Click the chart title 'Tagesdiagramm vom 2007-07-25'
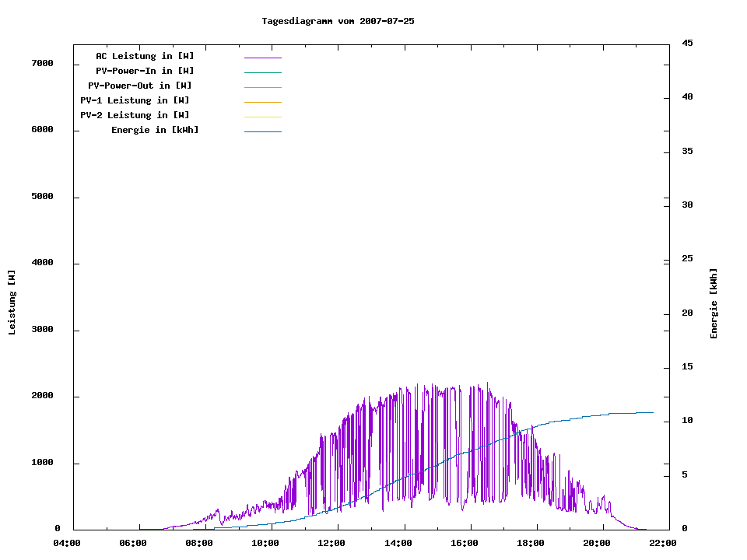The width and height of the screenshot is (747, 560). pos(338,21)
